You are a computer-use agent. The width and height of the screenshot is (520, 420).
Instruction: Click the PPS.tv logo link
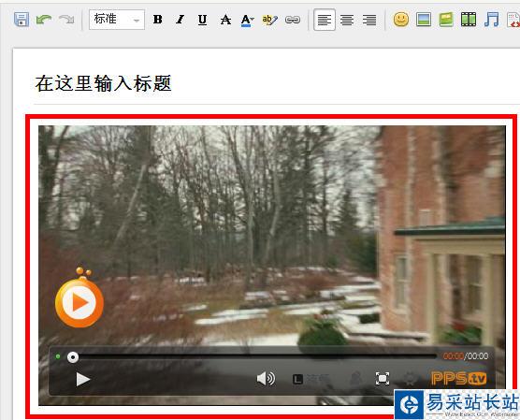point(458,379)
